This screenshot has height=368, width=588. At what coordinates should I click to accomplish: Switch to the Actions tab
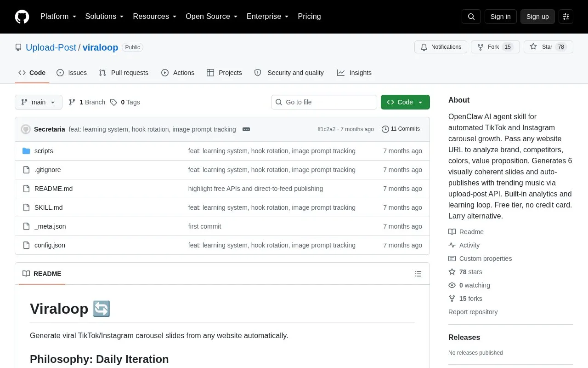point(178,73)
